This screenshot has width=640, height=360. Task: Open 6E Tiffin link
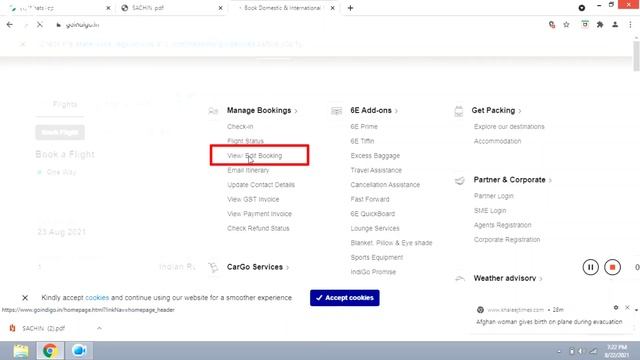pyautogui.click(x=362, y=141)
